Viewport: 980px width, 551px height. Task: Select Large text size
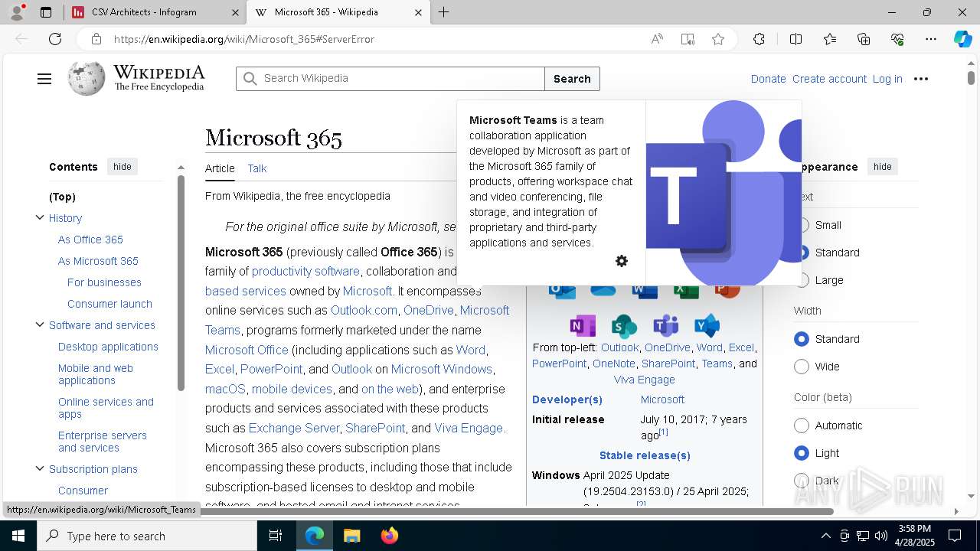[802, 280]
